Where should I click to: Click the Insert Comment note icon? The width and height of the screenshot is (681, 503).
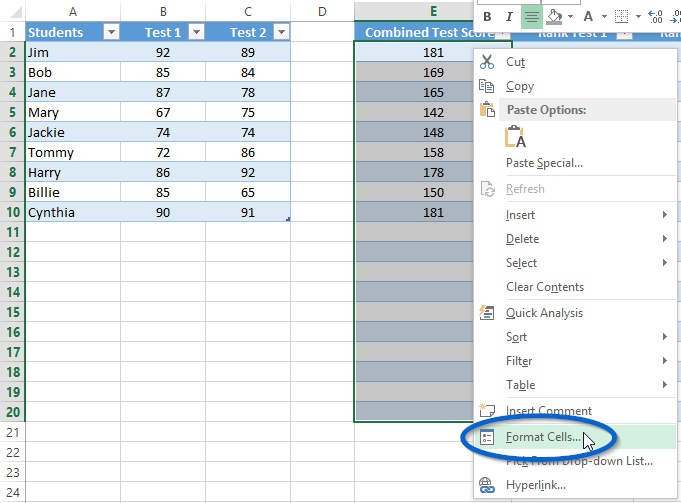tap(487, 410)
